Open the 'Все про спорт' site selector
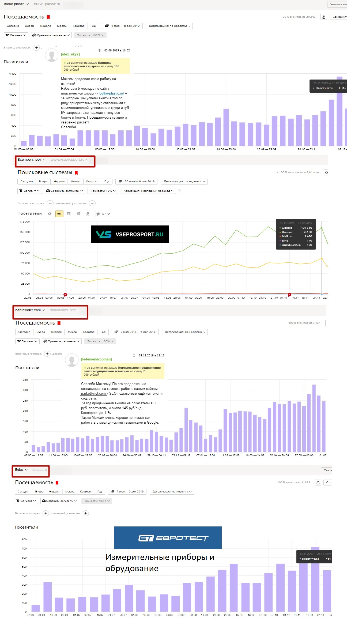The width and height of the screenshot is (347, 644). coord(32,160)
